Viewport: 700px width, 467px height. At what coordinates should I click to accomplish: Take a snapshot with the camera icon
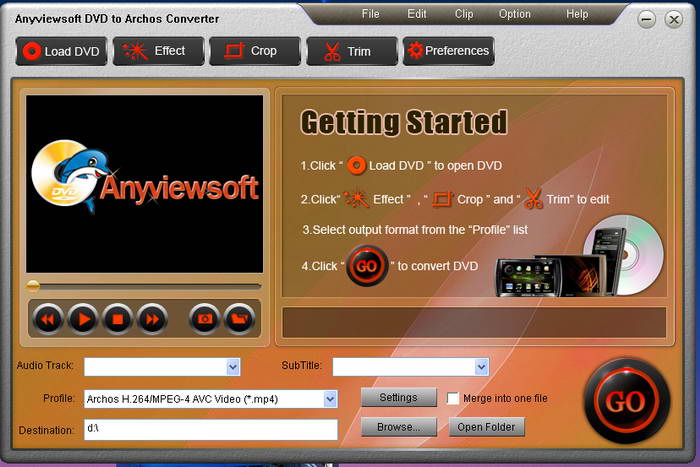(x=205, y=319)
